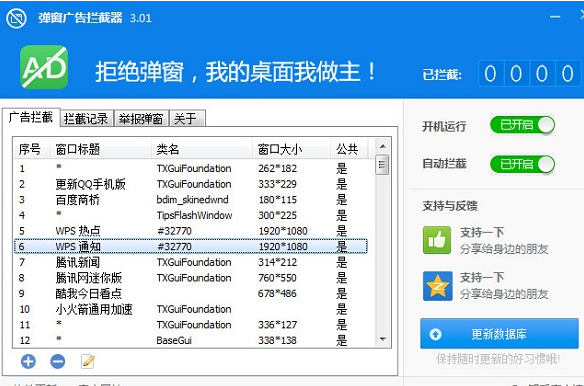Remove rule with the minus icon
584x386 pixels.
(58, 361)
